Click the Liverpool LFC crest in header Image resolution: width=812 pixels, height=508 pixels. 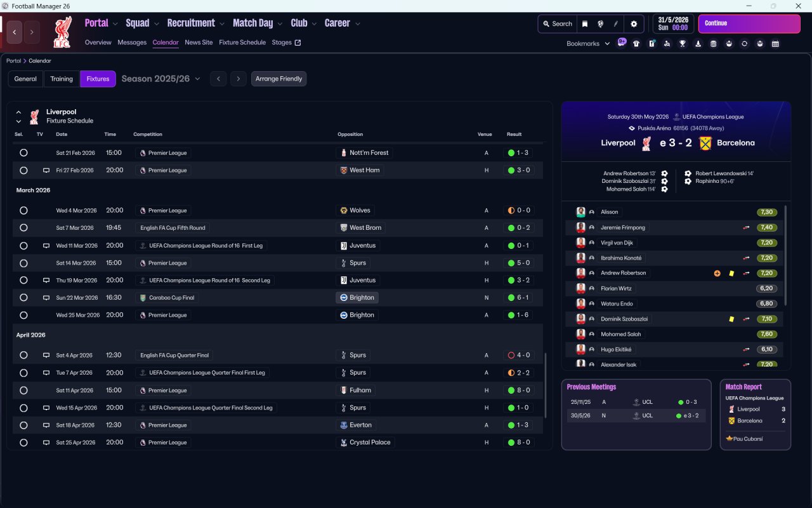(63, 32)
